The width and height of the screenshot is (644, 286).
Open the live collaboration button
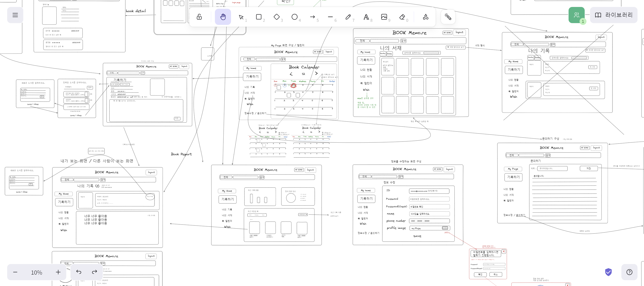pos(576,15)
